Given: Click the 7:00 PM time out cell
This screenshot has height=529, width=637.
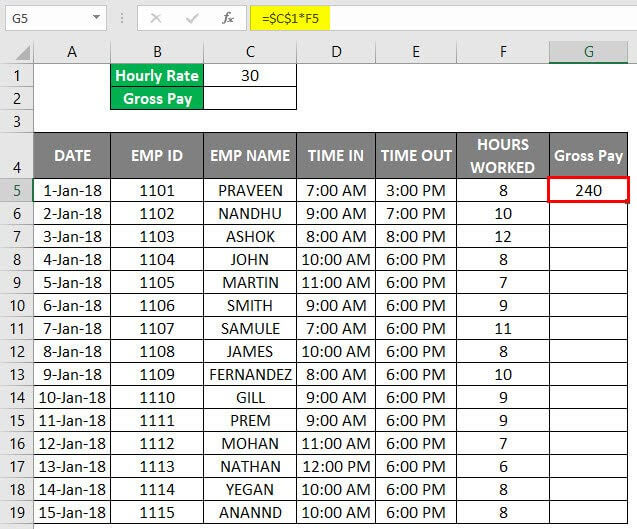Looking at the screenshot, I should pos(416,213).
